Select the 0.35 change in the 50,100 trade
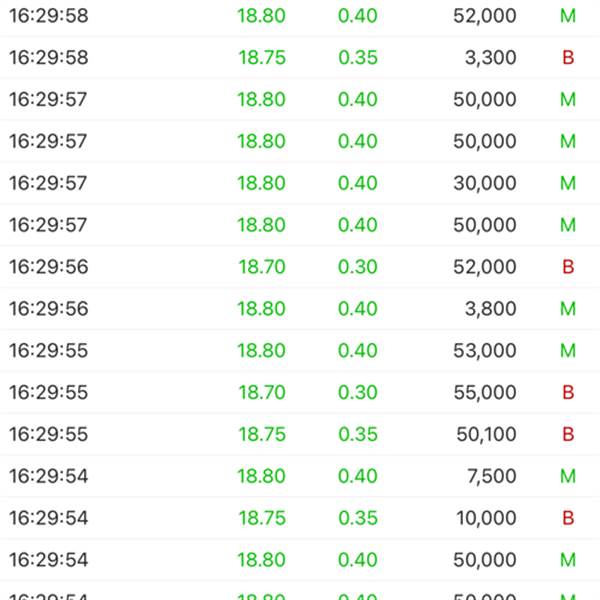Viewport: 600px width, 600px height. click(x=358, y=434)
